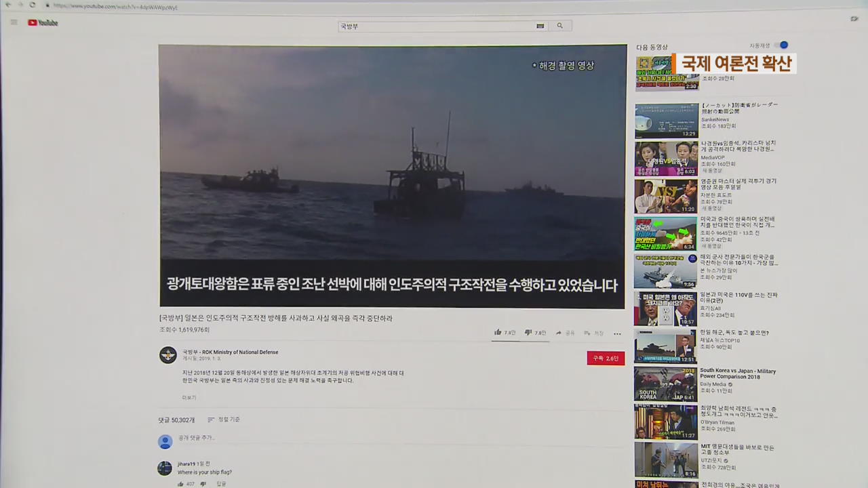Open the 정렬 기준 comment sort dropdown
Screen dimensions: 868x488
tap(224, 420)
